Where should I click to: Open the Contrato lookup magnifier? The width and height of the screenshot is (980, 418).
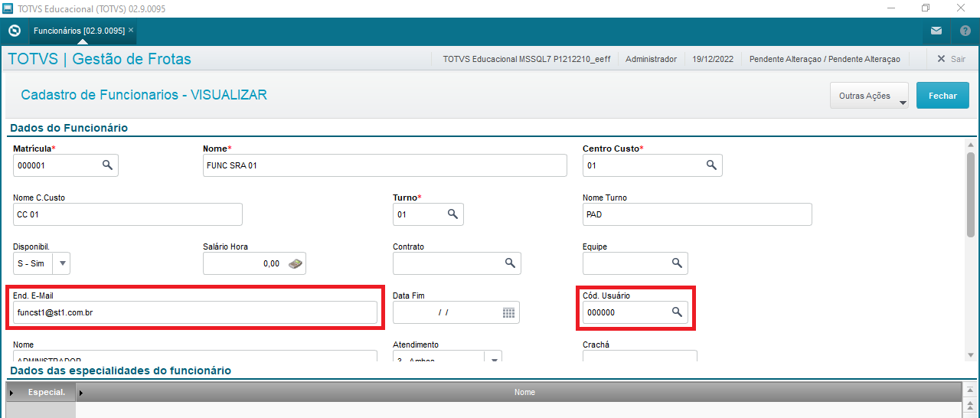coord(510,263)
